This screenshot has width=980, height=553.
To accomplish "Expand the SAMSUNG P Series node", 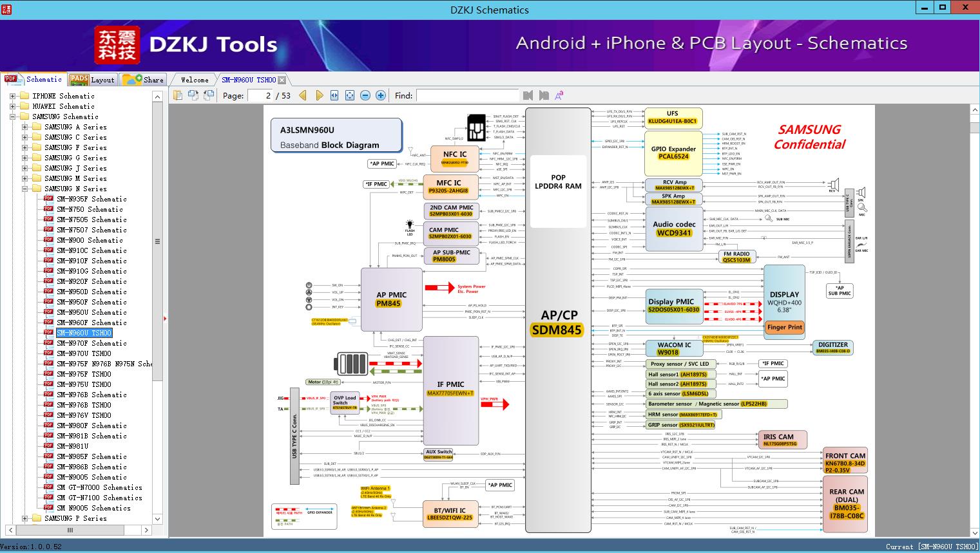I will (x=24, y=518).
